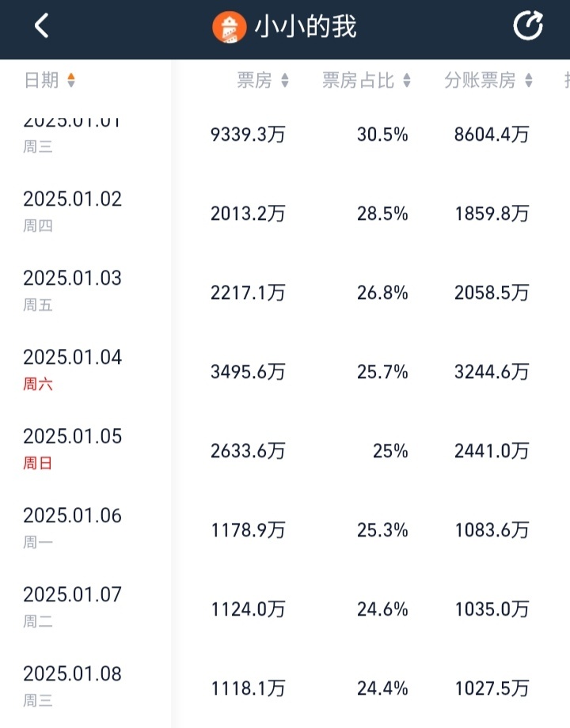Open the 2025.01.02 date row
Viewport: 570px width, 728px height.
[285, 213]
